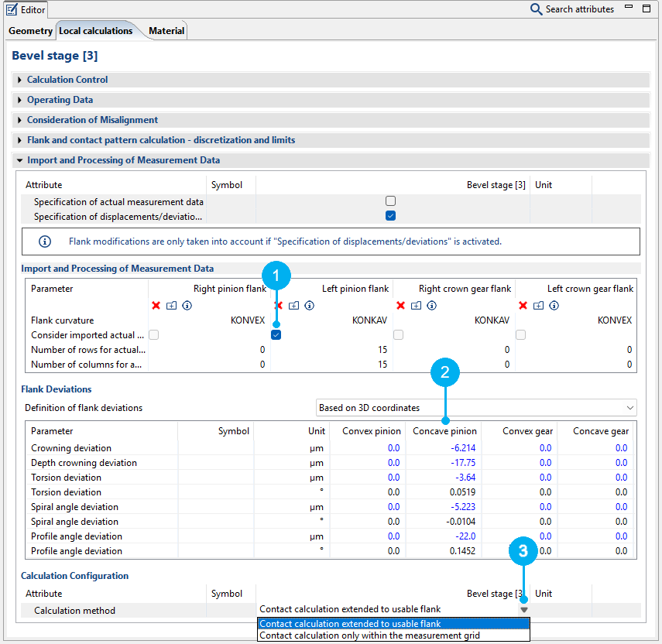
Task: Click KONKAV under Left pinion flank
Action: [x=369, y=320]
